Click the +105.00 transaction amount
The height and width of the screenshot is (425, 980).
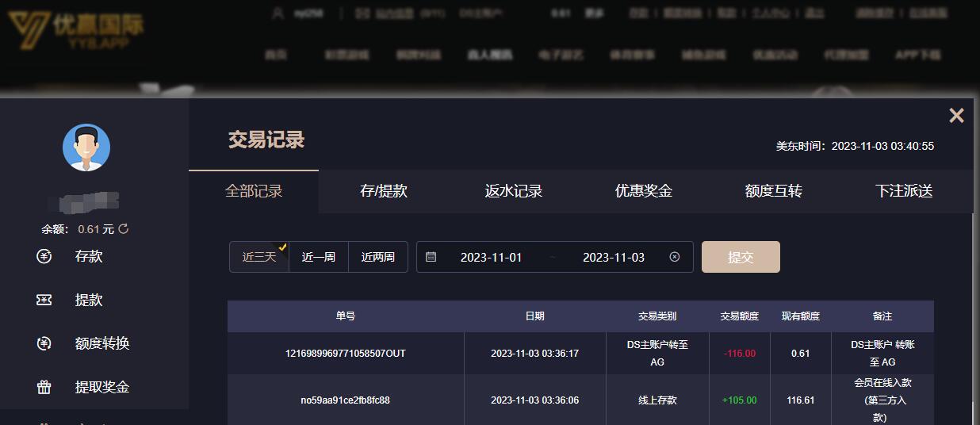coord(740,400)
